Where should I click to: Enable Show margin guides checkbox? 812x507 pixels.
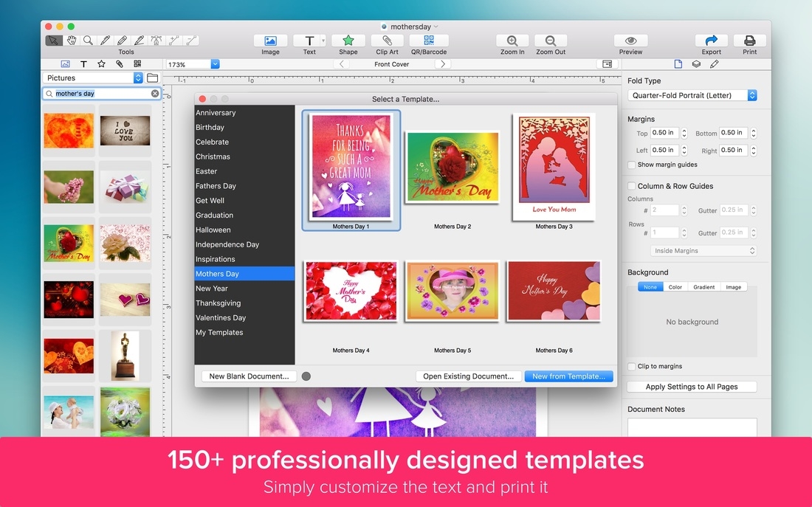pyautogui.click(x=631, y=165)
